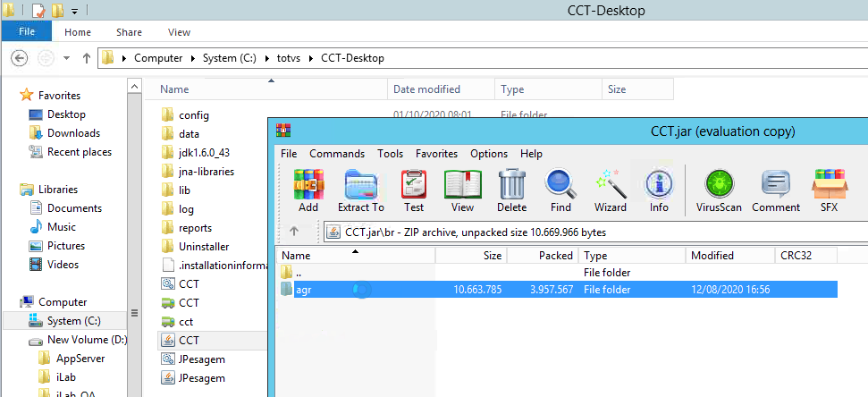868x397 pixels.
Task: Switch to the Share ribbon tab
Action: (x=129, y=32)
